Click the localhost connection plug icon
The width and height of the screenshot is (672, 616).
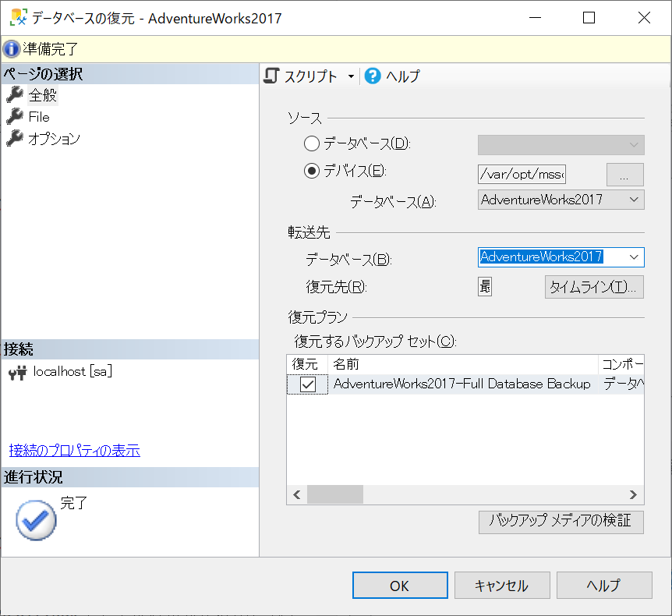click(18, 372)
